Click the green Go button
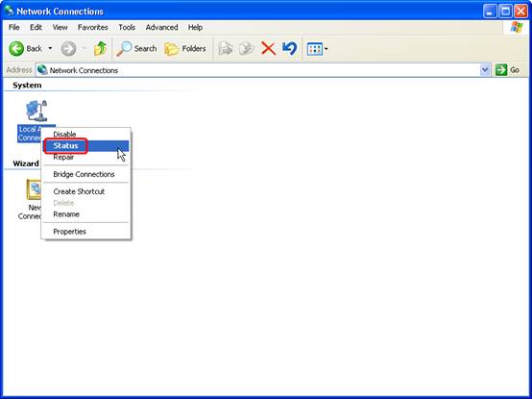The image size is (532, 399). 507,70
